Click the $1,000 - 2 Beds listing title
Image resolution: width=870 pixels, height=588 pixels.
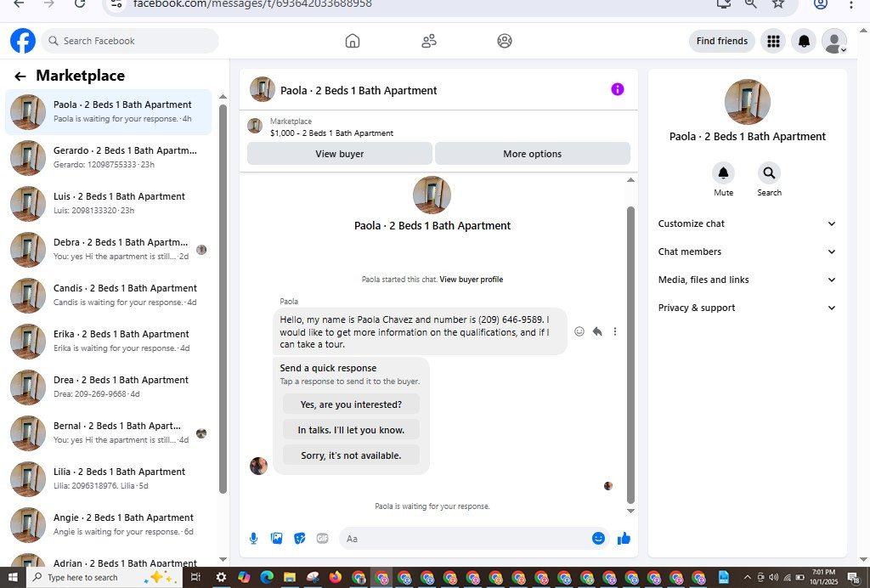coord(332,133)
